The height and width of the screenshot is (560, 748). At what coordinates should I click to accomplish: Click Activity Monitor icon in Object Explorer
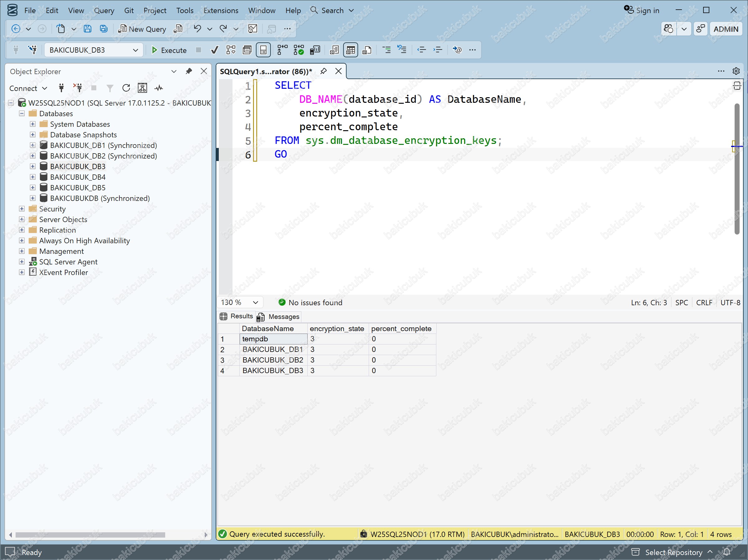(159, 88)
